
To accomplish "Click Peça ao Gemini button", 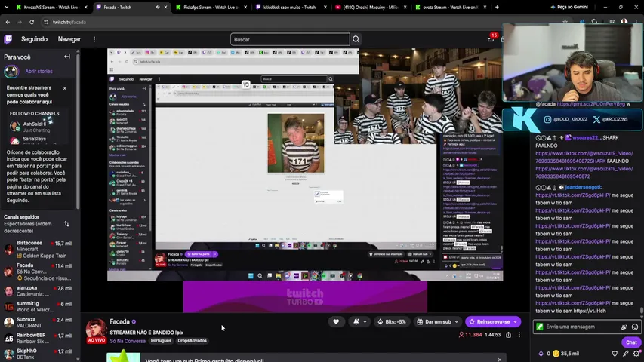I will (x=569, y=7).
